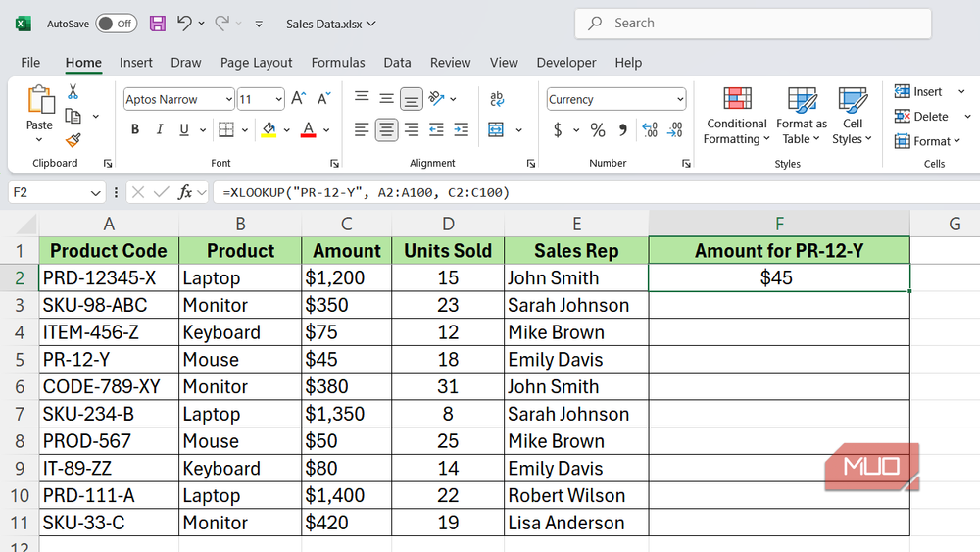Click the Paste clipboard icon
This screenshot has width=980, height=552.
(x=40, y=100)
